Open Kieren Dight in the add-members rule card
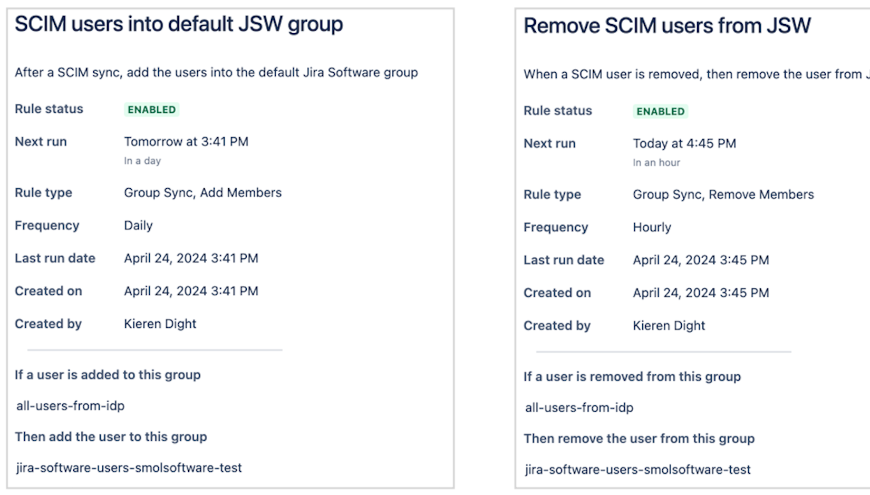This screenshot has width=870, height=495. [x=160, y=323]
